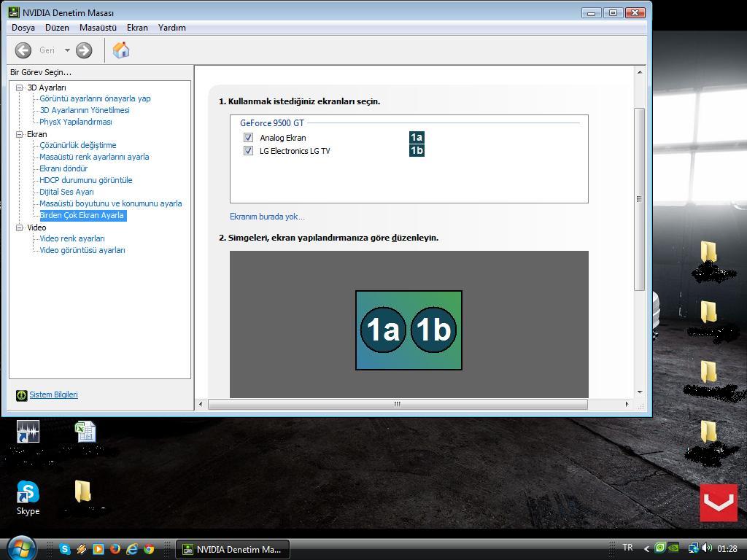Screen dimensions: 747x560
Task: Click the horizontal scrollbar thumb
Action: coord(398,404)
